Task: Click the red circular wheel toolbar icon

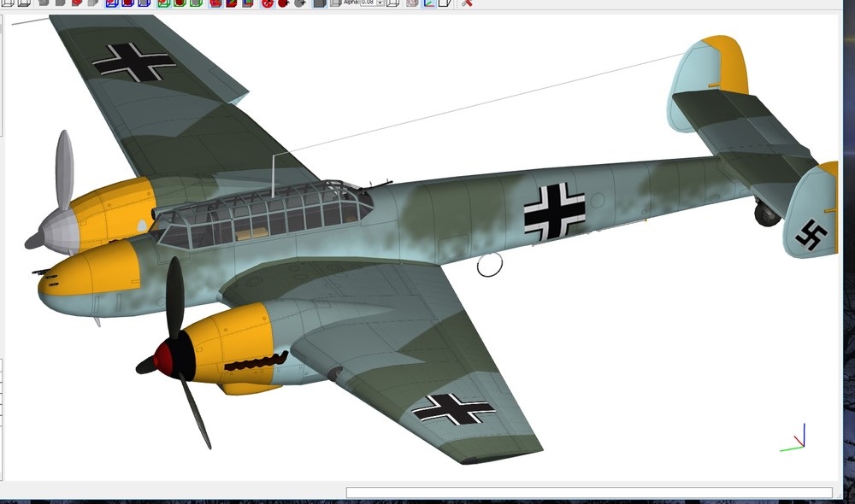Action: tap(267, 3)
